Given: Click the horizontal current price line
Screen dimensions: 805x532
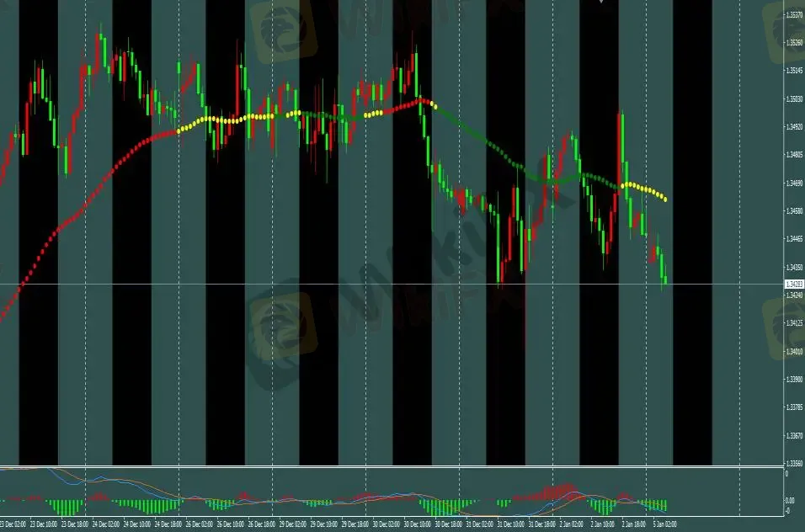Looking at the screenshot, I should click(x=337, y=285).
